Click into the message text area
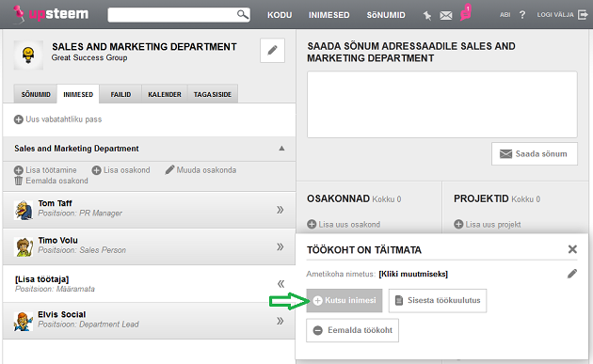 pyautogui.click(x=442, y=104)
